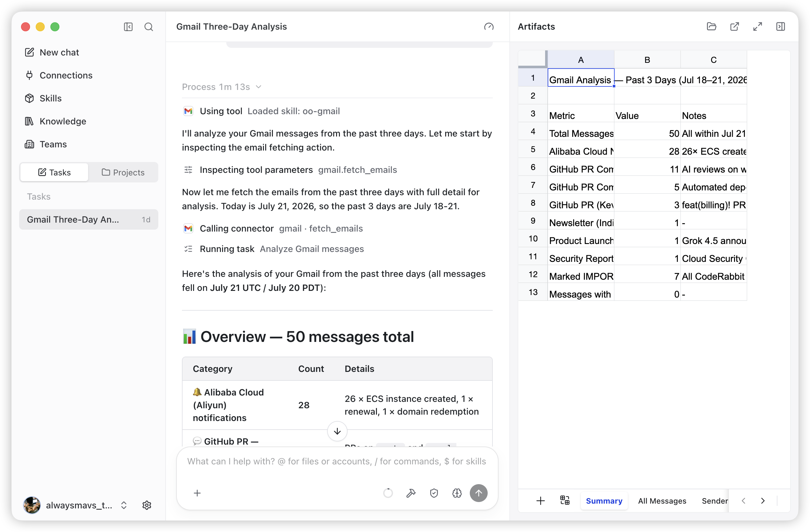The image size is (810, 532).
Task: Toggle the left sidebar panel icon
Action: click(x=128, y=26)
